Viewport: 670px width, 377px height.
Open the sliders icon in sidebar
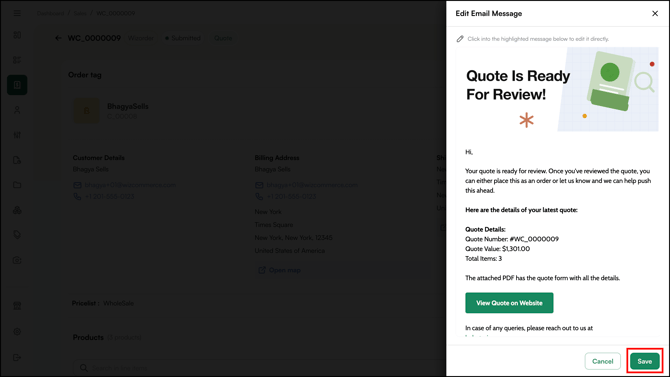coord(17,135)
